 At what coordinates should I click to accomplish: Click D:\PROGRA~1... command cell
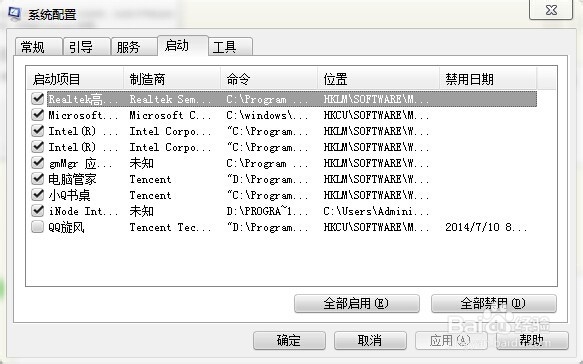pos(267,211)
